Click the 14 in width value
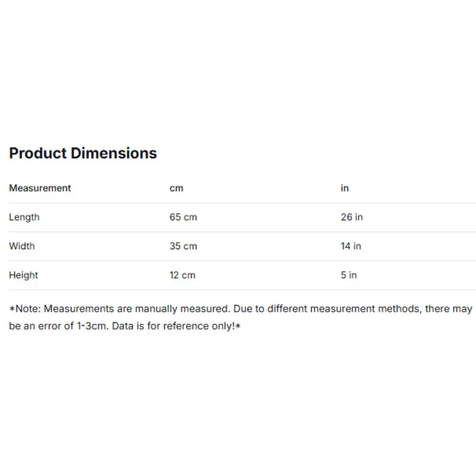This screenshot has width=476, height=476. point(351,246)
